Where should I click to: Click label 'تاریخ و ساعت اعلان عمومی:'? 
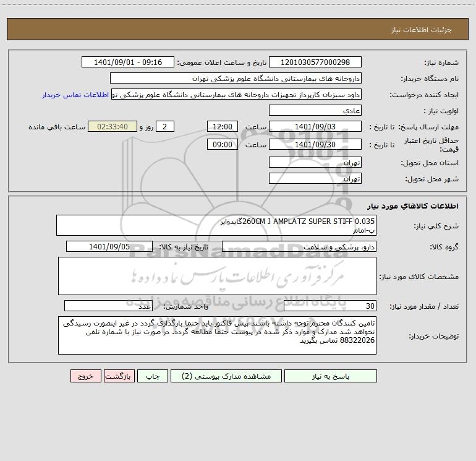[x=222, y=63]
